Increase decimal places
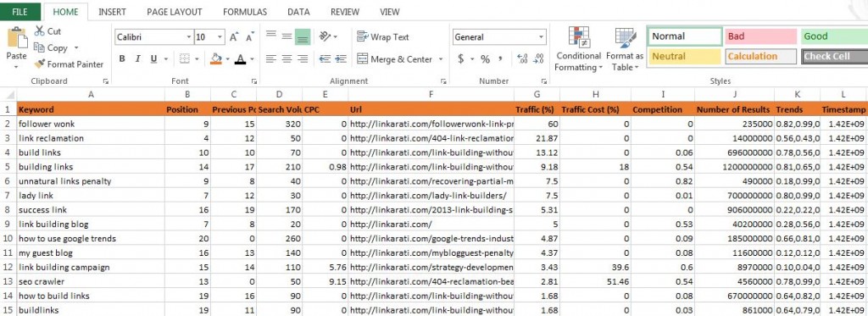This screenshot has width=868, height=316. [522, 58]
